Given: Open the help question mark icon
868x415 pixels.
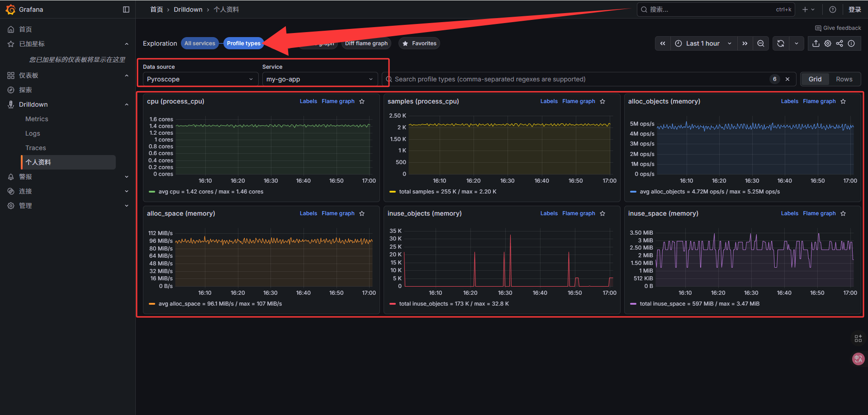Looking at the screenshot, I should coord(833,9).
